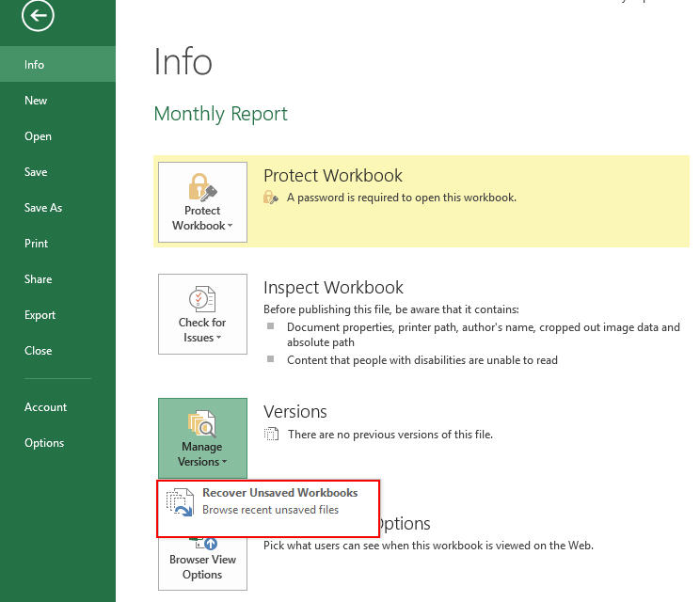Click the small lock-key icon beside password message
The width and height of the screenshot is (700, 602).
point(271,198)
